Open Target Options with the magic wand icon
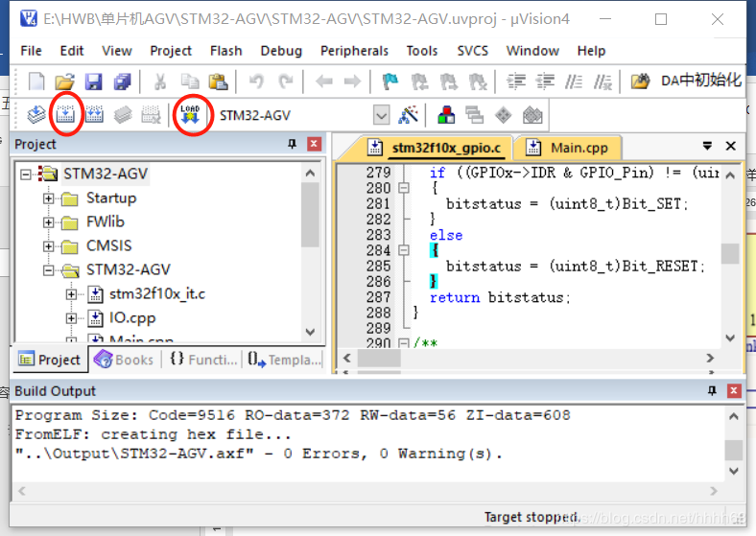This screenshot has height=536, width=756. pos(409,115)
